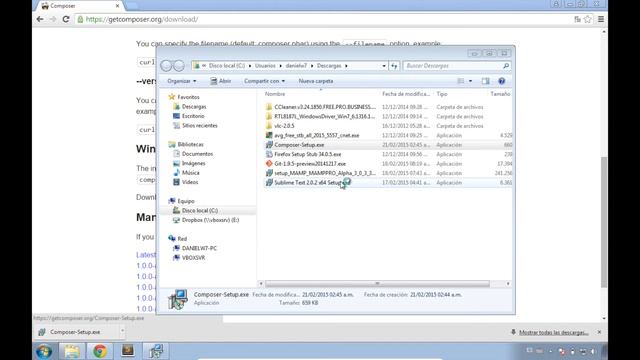Click the translate icon in address bar

coord(577,19)
